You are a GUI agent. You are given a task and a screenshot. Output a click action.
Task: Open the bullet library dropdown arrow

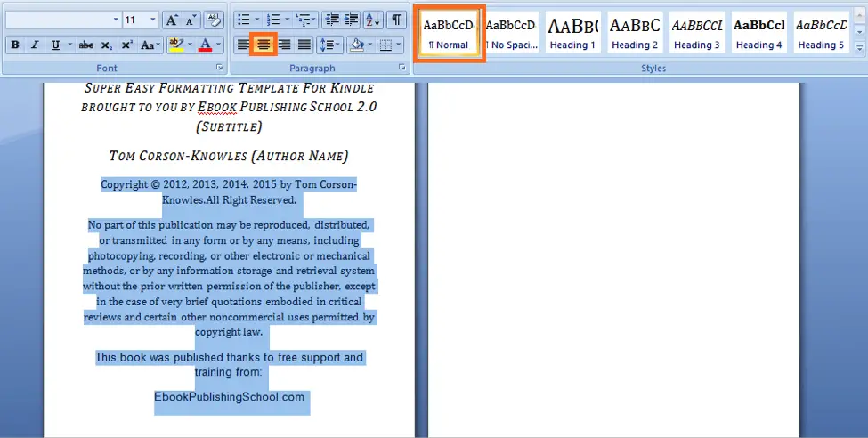pyautogui.click(x=257, y=20)
